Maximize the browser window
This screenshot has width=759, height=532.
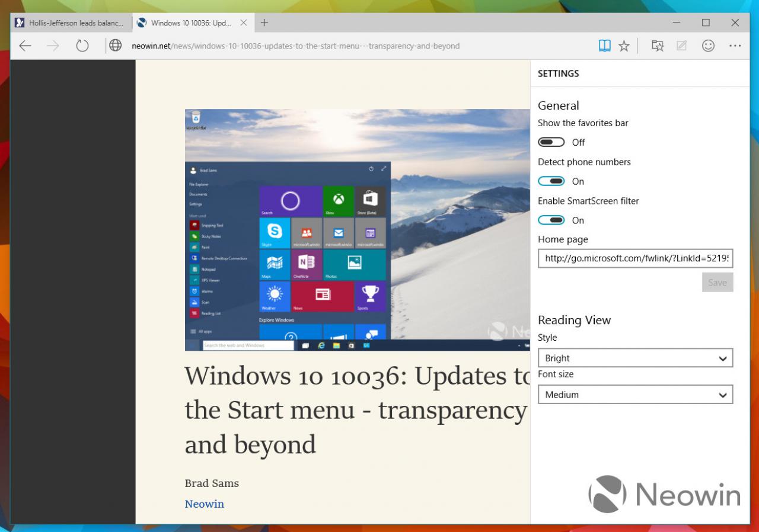[x=706, y=23]
